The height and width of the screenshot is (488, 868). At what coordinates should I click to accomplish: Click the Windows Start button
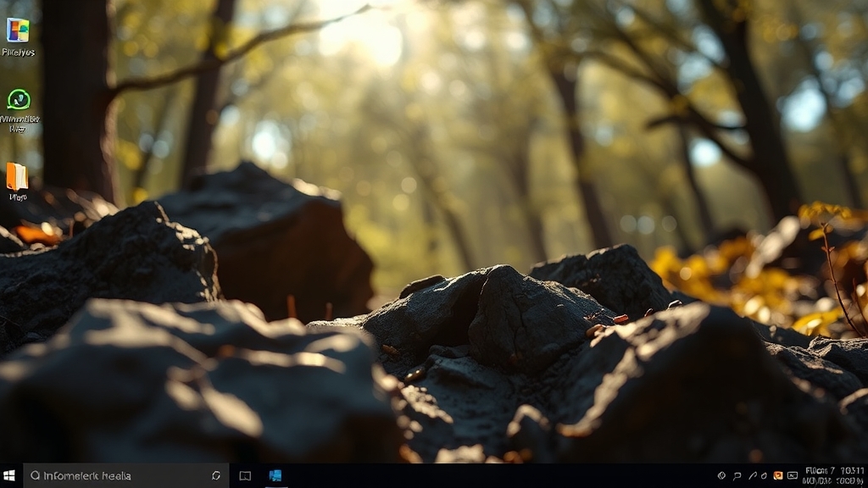click(10, 475)
